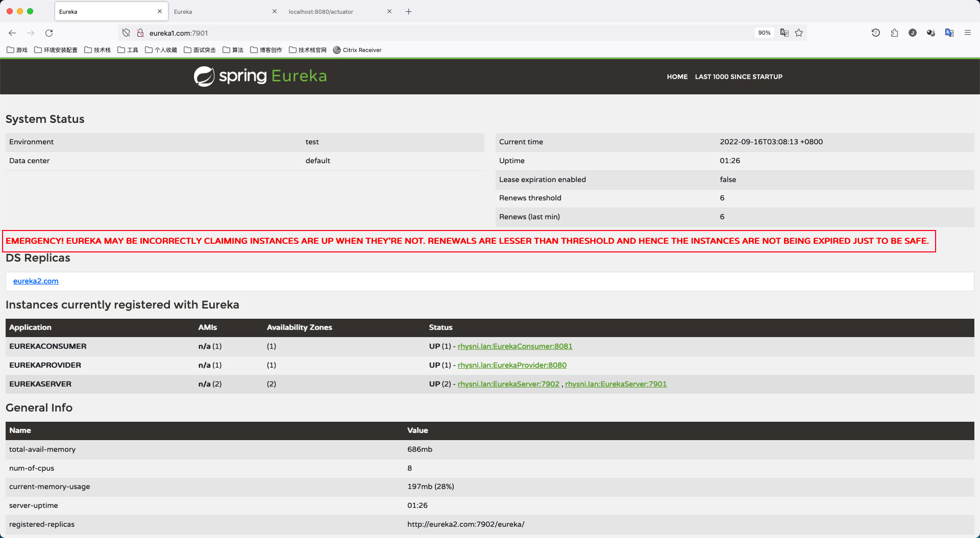Open the browser hamburger menu

968,33
